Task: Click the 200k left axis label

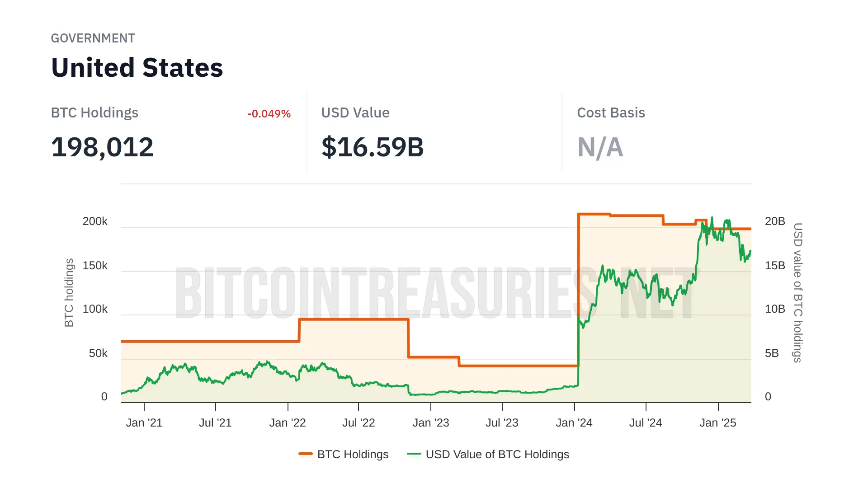Action: pyautogui.click(x=95, y=221)
